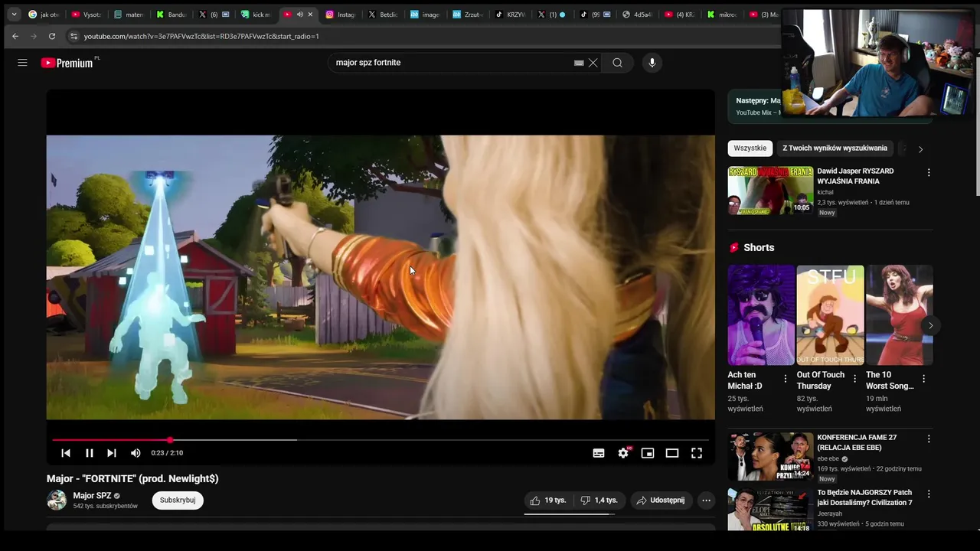Click the video title Major - "FORTNITE"
Image resolution: width=980 pixels, height=551 pixels.
tap(132, 479)
